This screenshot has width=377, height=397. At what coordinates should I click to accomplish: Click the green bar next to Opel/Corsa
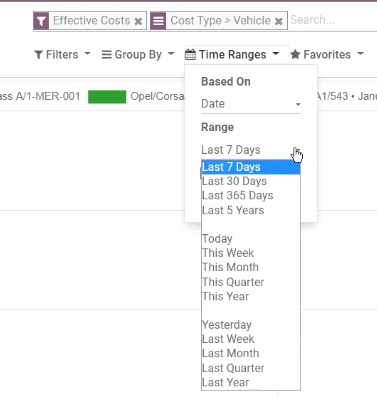[107, 97]
